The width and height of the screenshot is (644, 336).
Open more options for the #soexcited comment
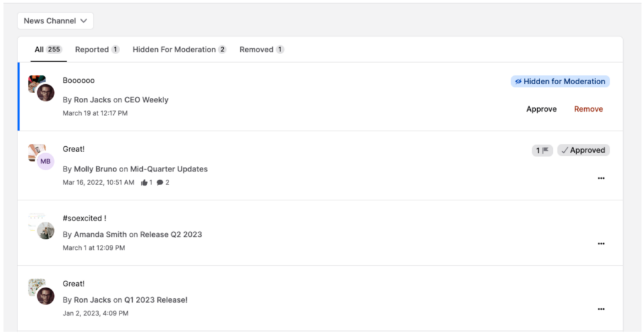click(x=601, y=244)
